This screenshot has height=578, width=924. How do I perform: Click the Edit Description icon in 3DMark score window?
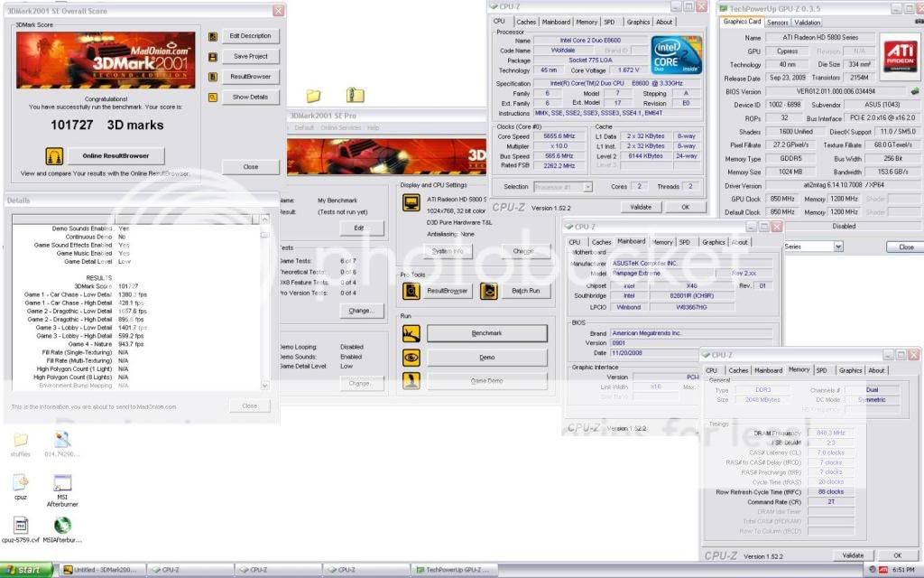pyautogui.click(x=213, y=36)
